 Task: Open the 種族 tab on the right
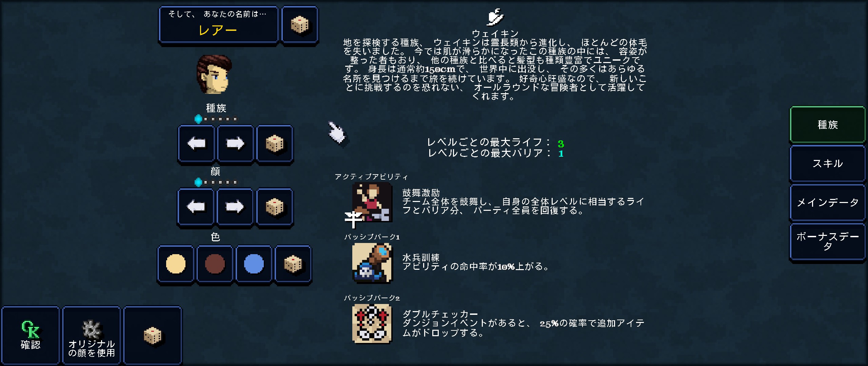828,124
